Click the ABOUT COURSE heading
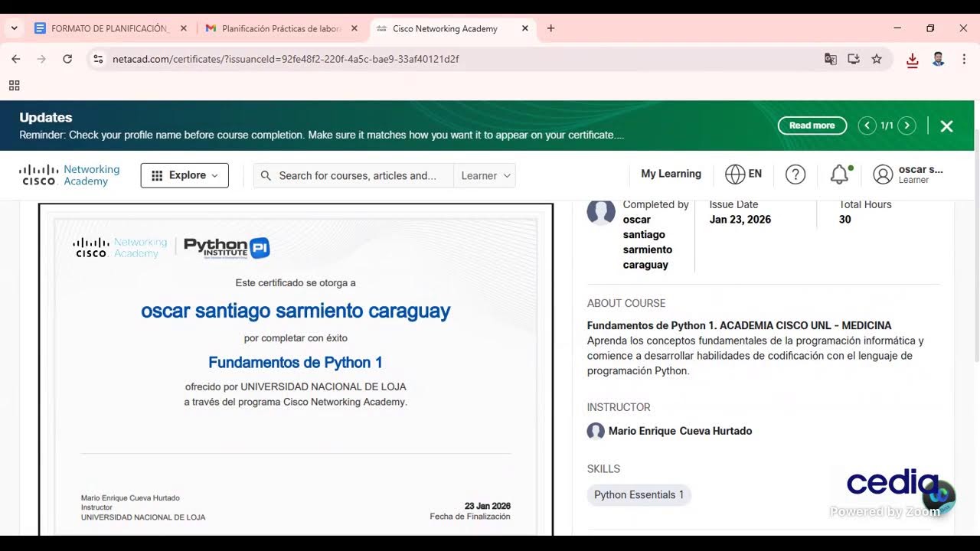980x551 pixels. coord(626,303)
